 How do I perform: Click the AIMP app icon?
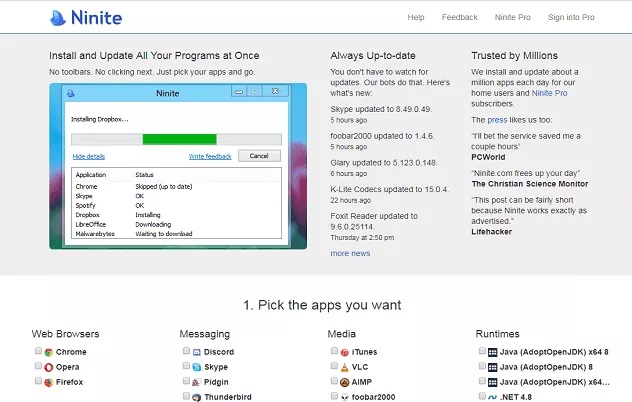[x=345, y=382]
